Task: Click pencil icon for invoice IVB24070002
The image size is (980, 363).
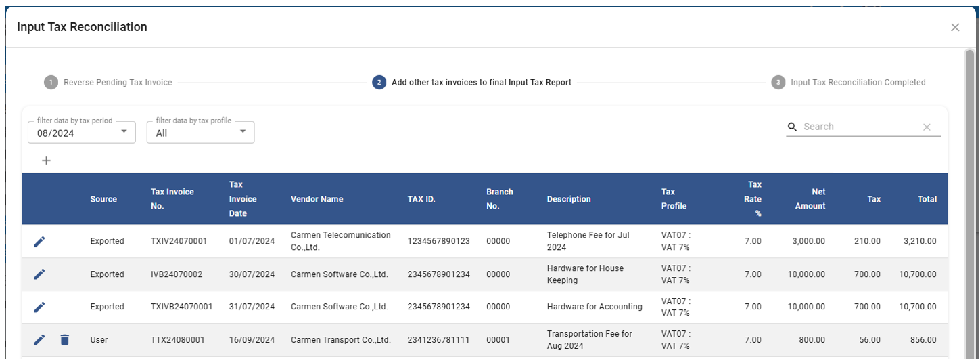Action: 39,274
